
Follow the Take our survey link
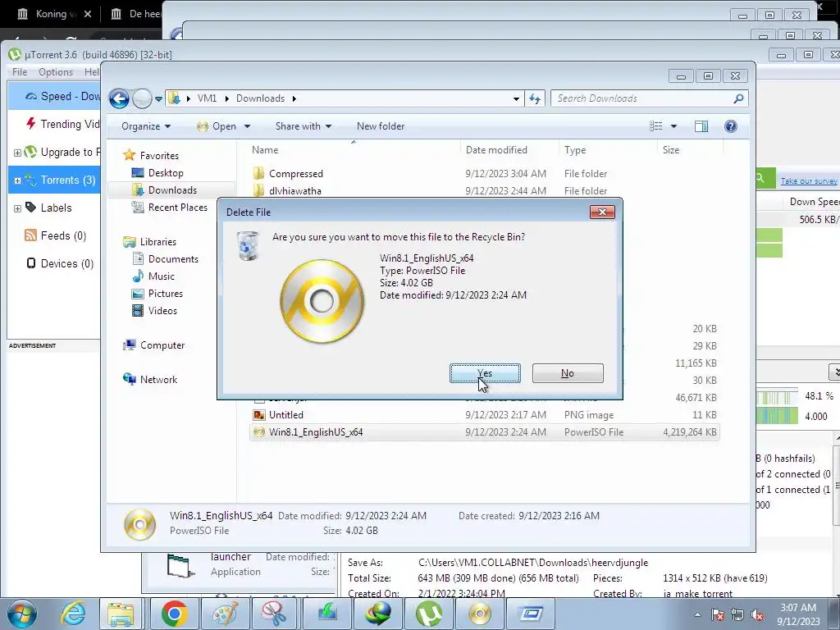coord(808,181)
